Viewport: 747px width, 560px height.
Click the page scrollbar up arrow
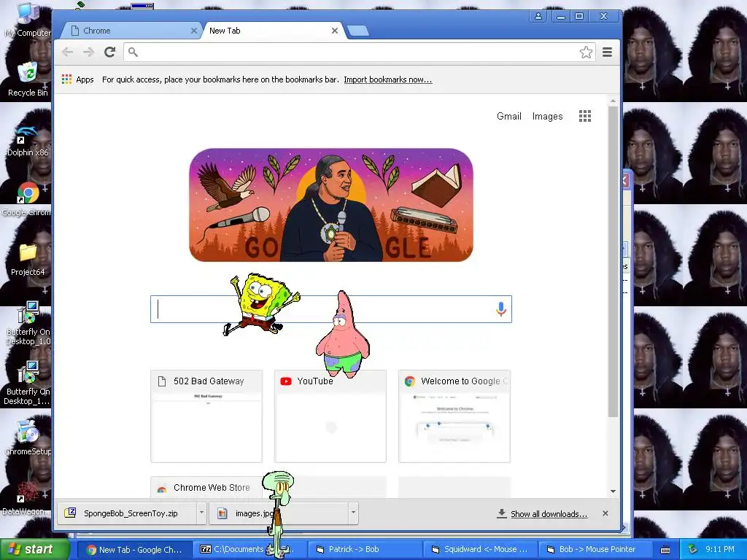(x=613, y=101)
